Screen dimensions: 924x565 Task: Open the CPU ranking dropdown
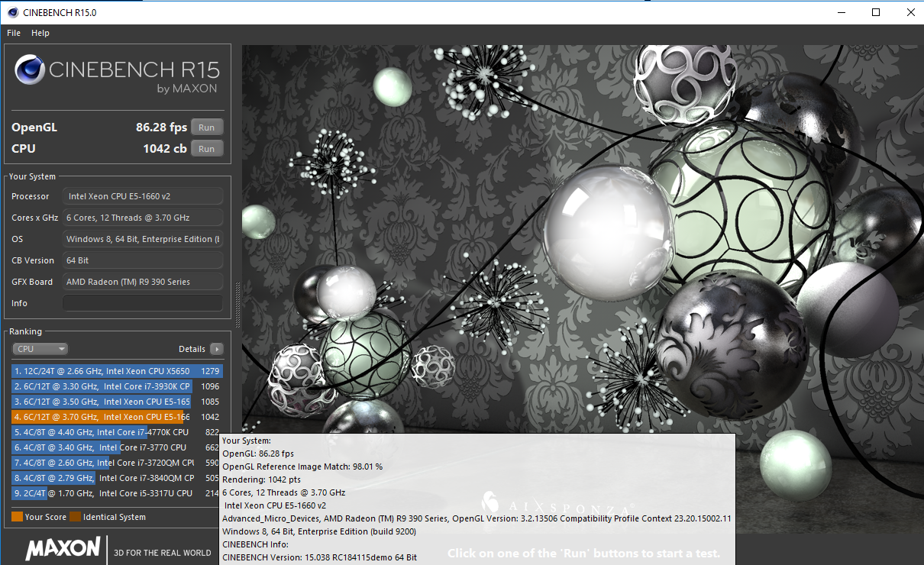(40, 349)
